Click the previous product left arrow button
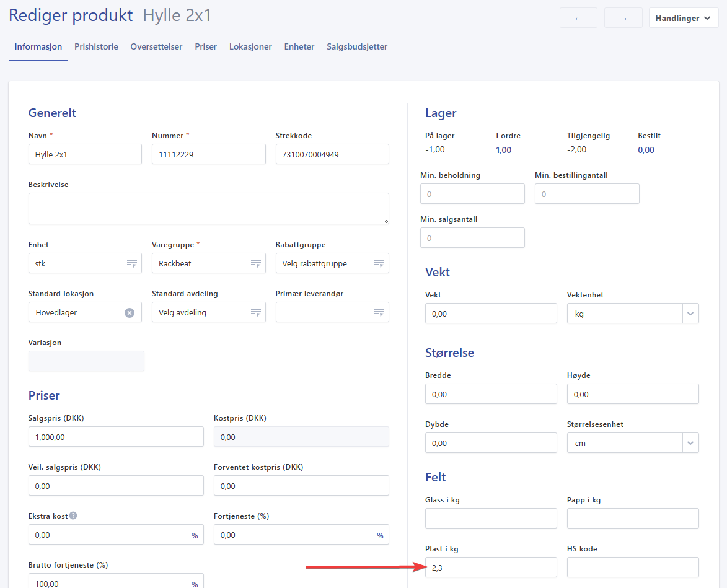The width and height of the screenshot is (727, 588). point(578,18)
